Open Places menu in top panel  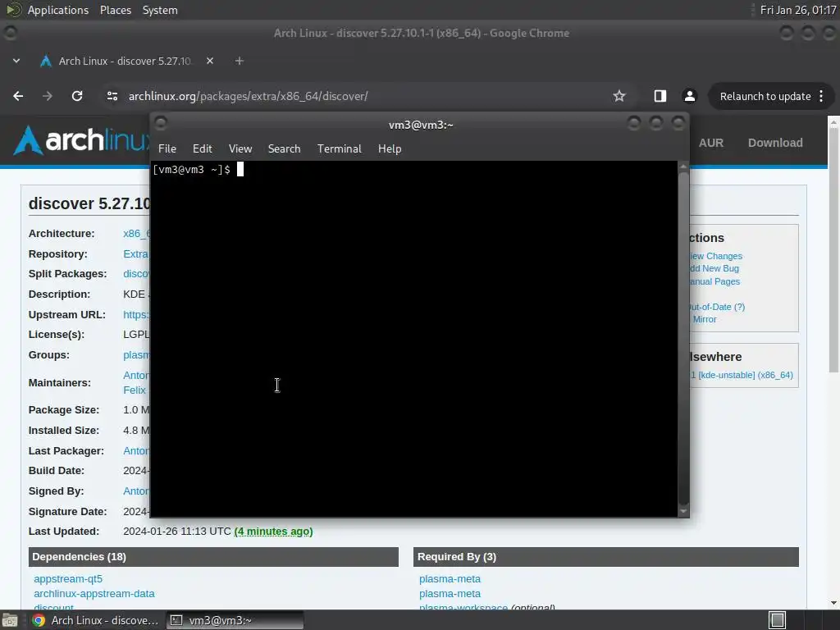click(115, 10)
